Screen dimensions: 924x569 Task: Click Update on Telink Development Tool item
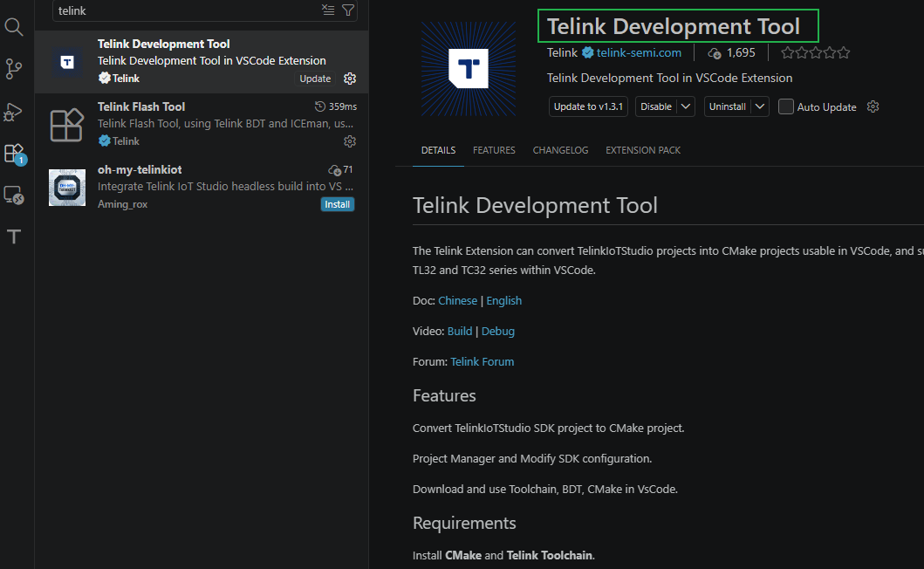tap(315, 79)
